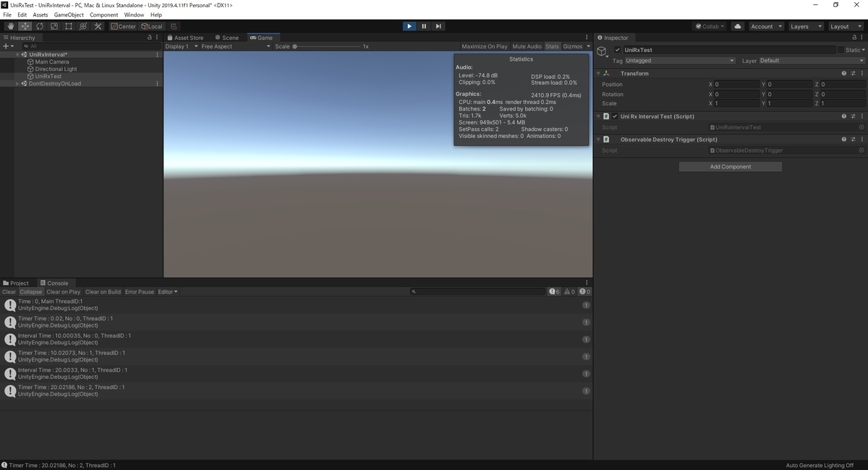The height and width of the screenshot is (470, 868).
Task: Click the Add Component button
Action: coord(731,166)
